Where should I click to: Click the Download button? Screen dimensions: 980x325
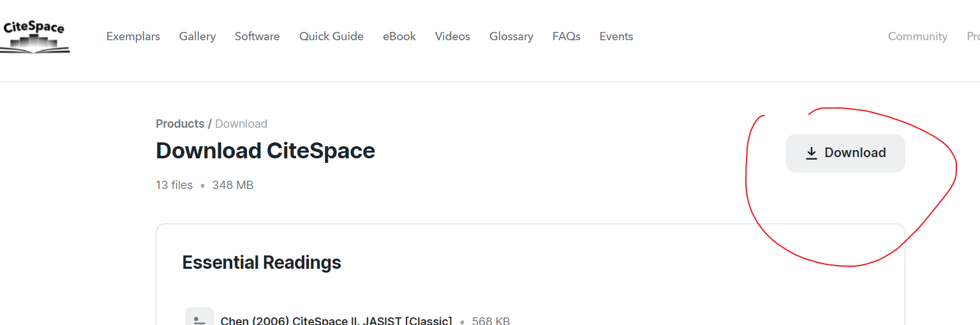point(845,153)
